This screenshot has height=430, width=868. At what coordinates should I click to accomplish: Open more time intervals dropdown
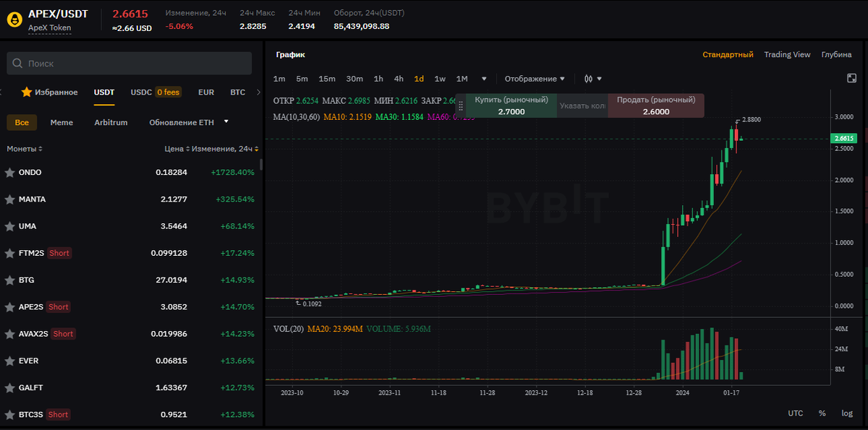484,79
